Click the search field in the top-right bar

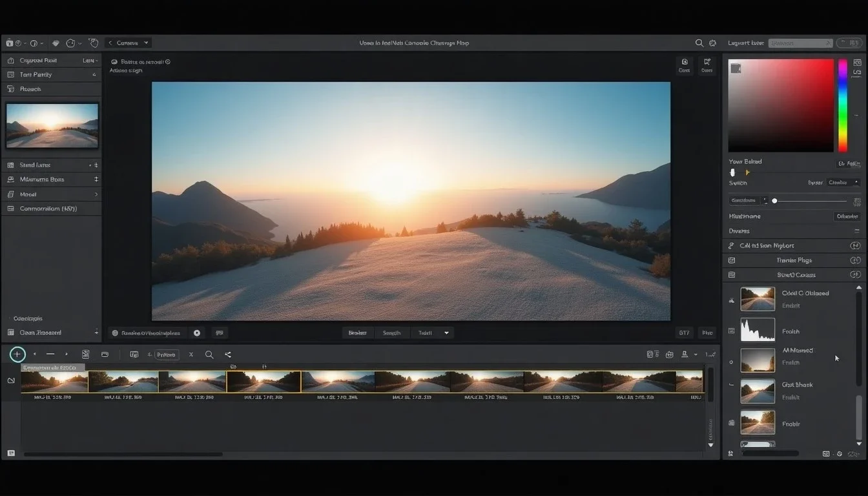coord(801,43)
